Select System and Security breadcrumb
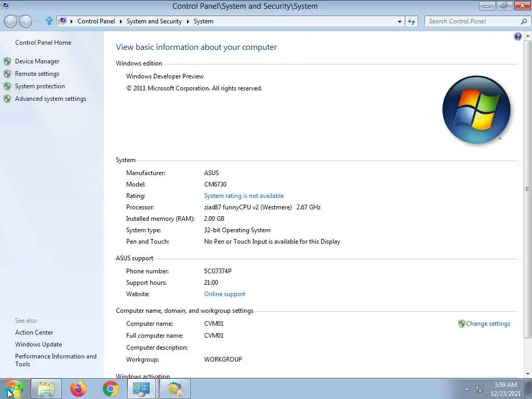Screen dimensions: 532x399 (x=154, y=21)
